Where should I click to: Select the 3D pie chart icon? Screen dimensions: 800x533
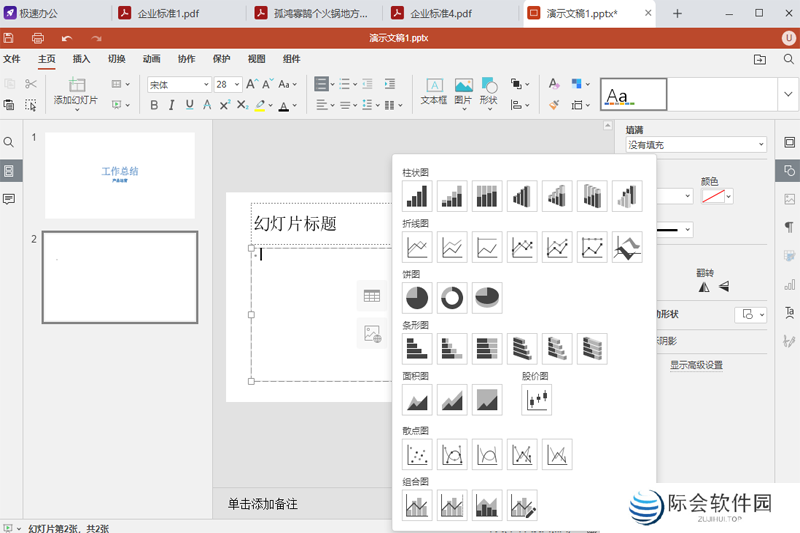tap(487, 297)
